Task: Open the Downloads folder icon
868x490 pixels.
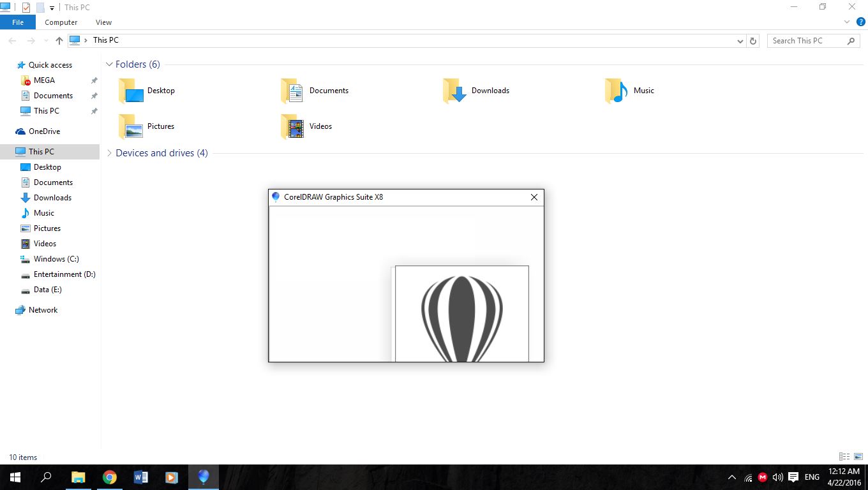Action: coord(456,91)
